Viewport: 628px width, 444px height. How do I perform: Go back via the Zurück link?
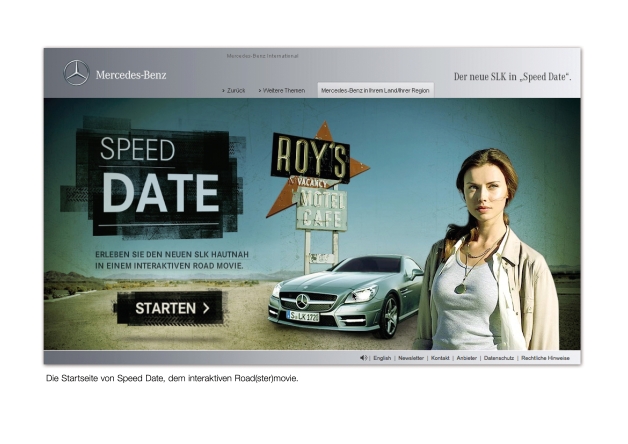point(235,90)
